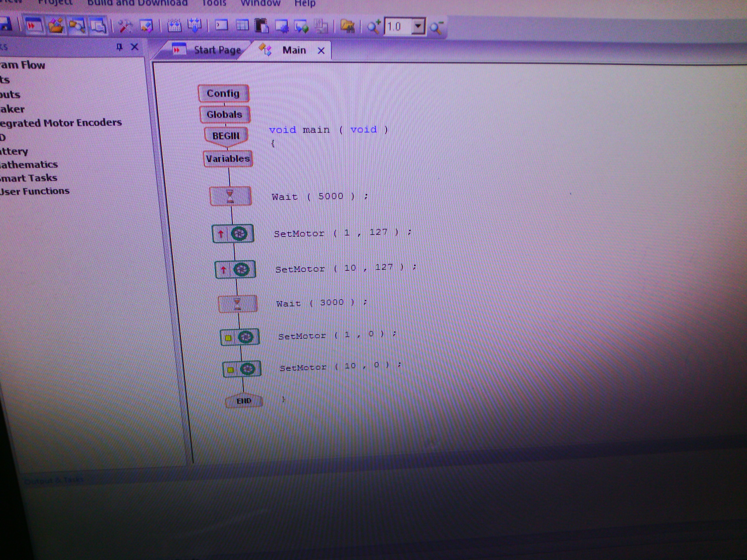This screenshot has height=560, width=747.
Task: Click the table grid toolbar icon
Action: pos(242,25)
